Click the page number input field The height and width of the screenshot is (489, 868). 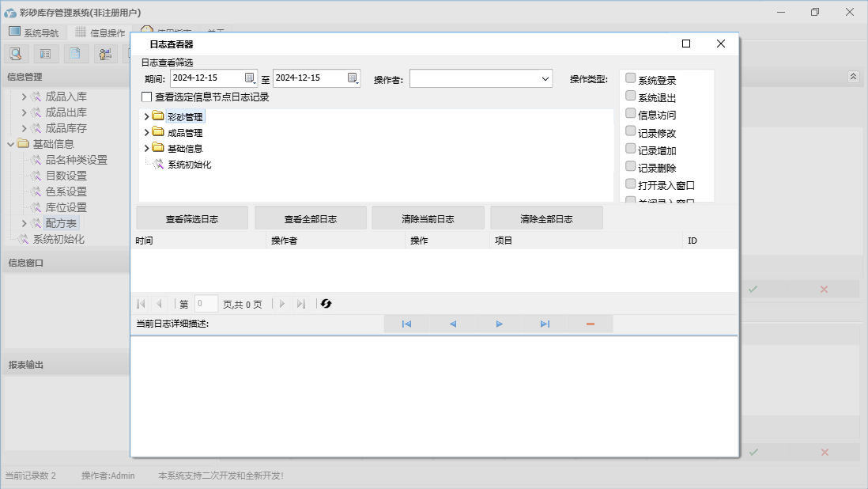click(x=206, y=304)
